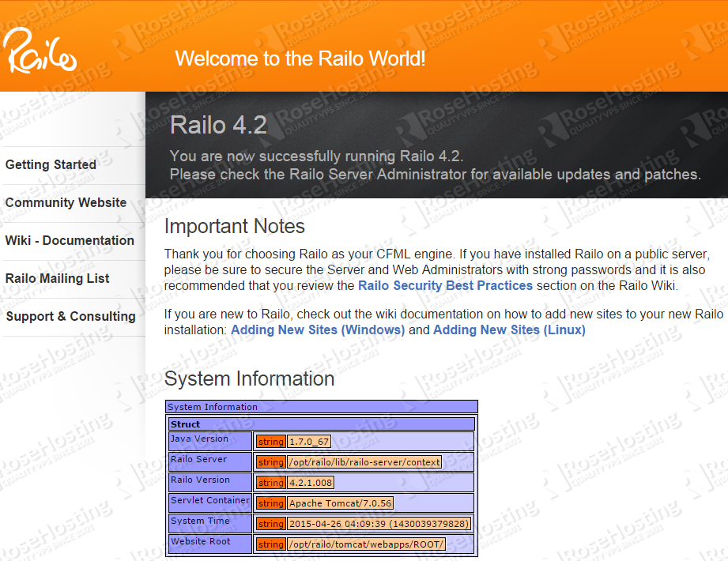
Task: Click the Website Root row label
Action: [210, 544]
